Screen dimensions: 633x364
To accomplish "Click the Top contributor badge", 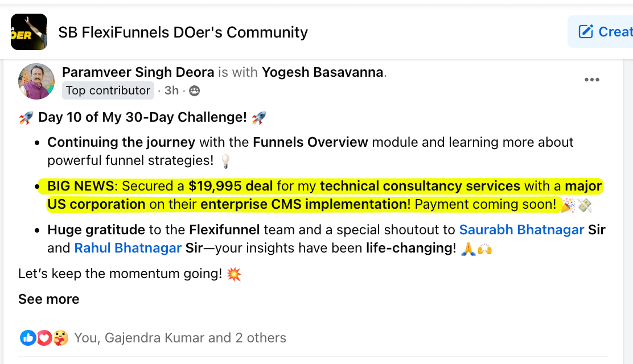I will [x=108, y=90].
